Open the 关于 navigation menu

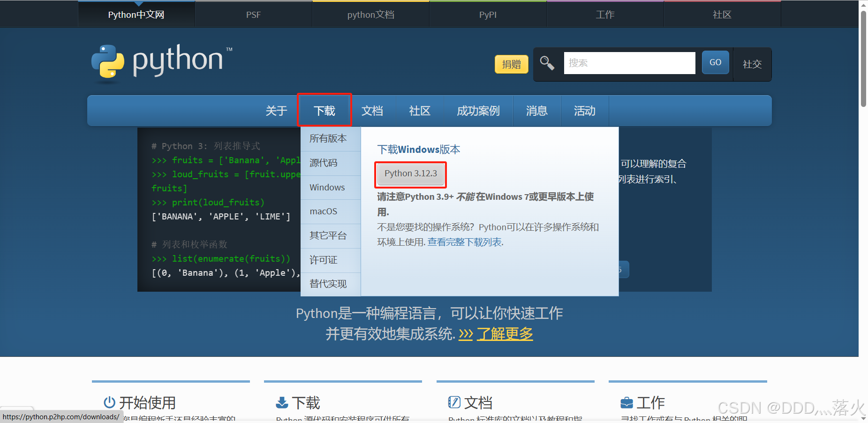(x=276, y=111)
